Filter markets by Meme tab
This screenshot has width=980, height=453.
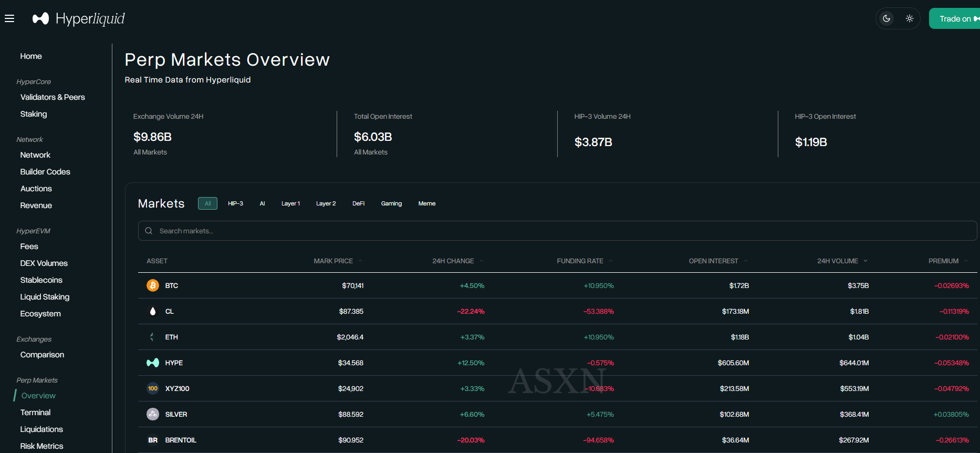coord(426,203)
